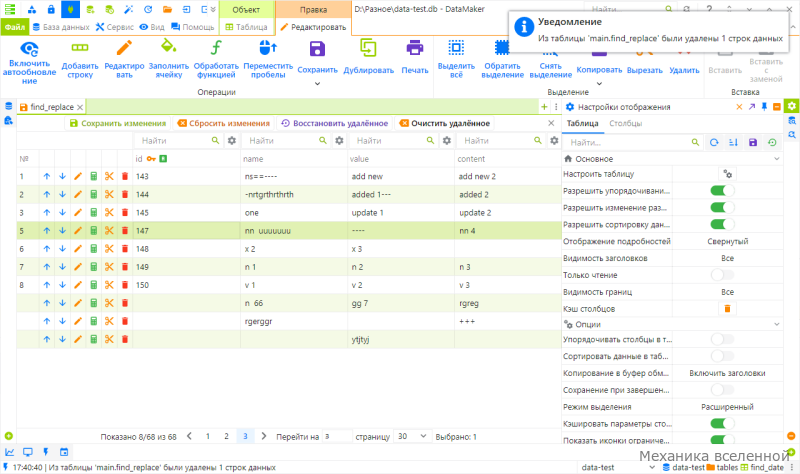The height and width of the screenshot is (474, 800).
Task: Open rows per page dropdown showing 30
Action: [x=412, y=436]
